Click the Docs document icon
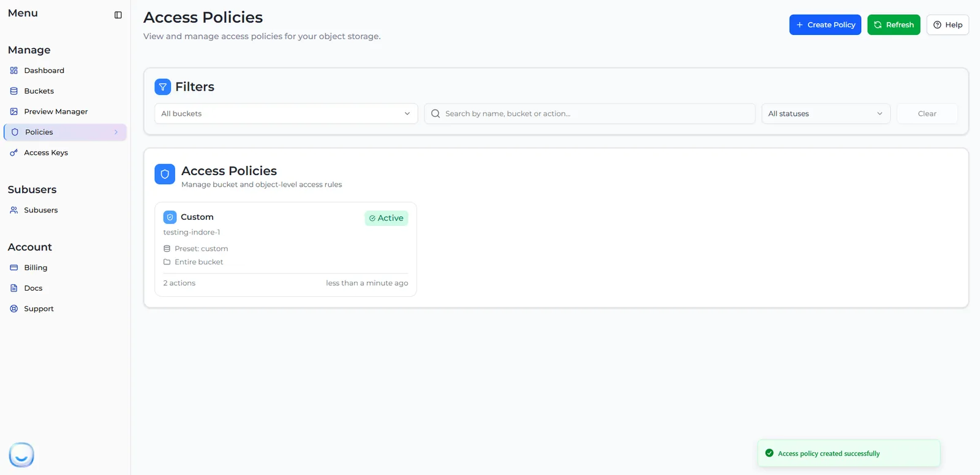 coord(14,288)
